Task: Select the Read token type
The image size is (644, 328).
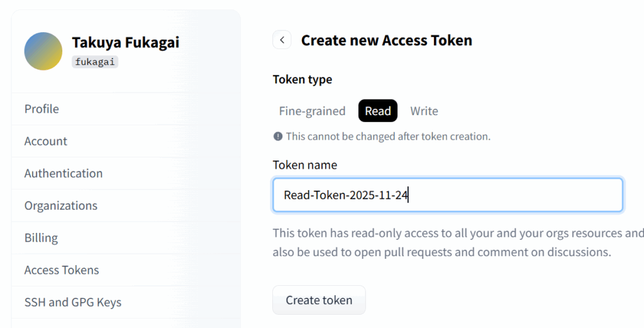Action: [x=378, y=111]
